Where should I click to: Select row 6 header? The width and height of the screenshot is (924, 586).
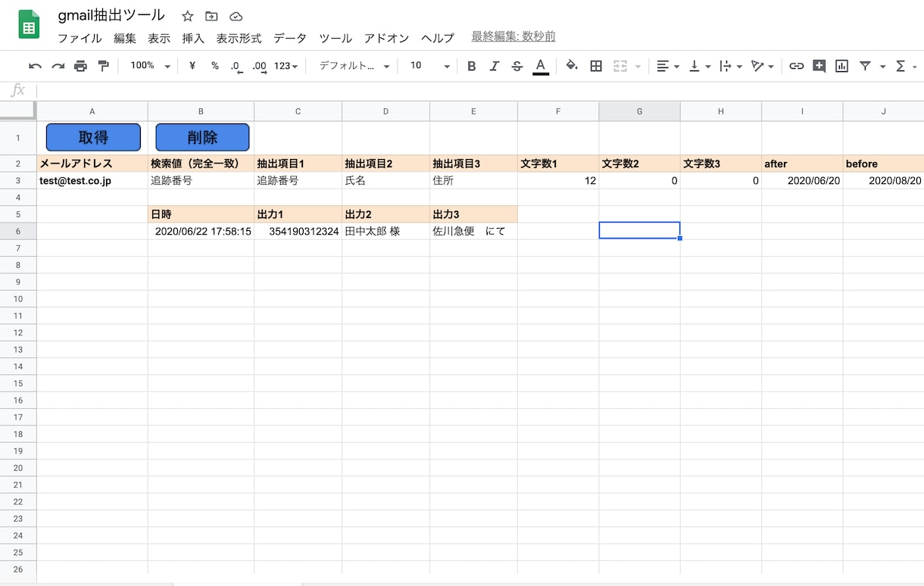(18, 232)
